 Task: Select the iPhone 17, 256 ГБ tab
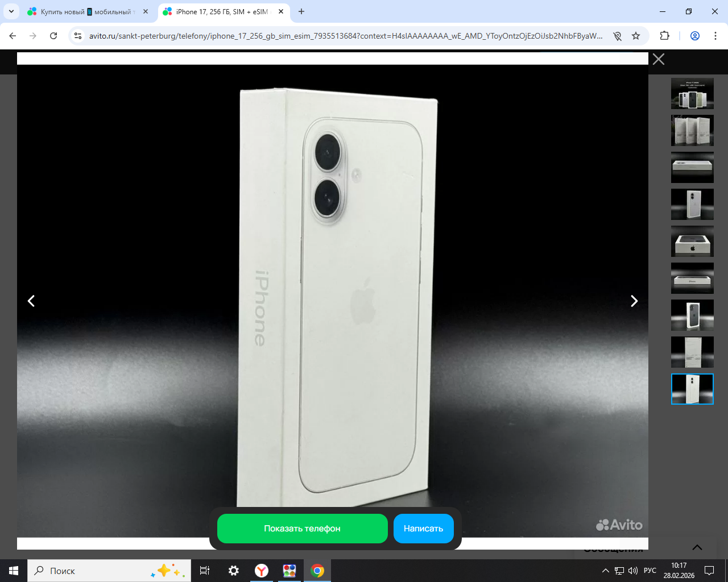[223, 11]
